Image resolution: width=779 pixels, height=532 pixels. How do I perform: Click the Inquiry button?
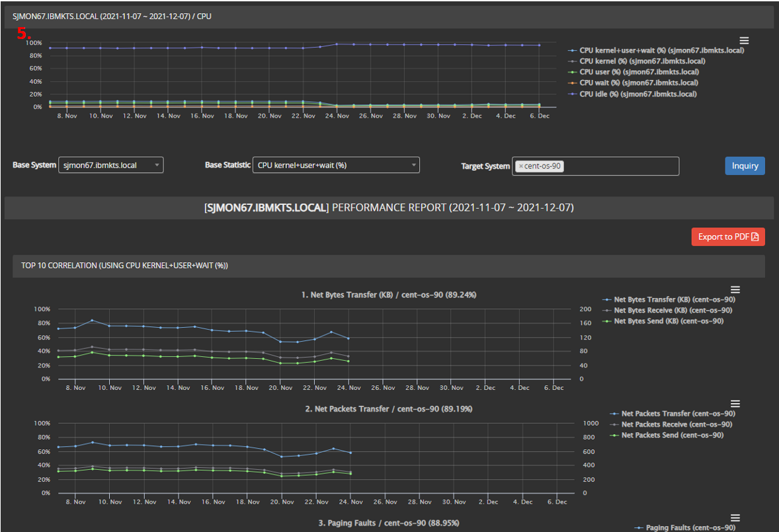[x=745, y=166]
